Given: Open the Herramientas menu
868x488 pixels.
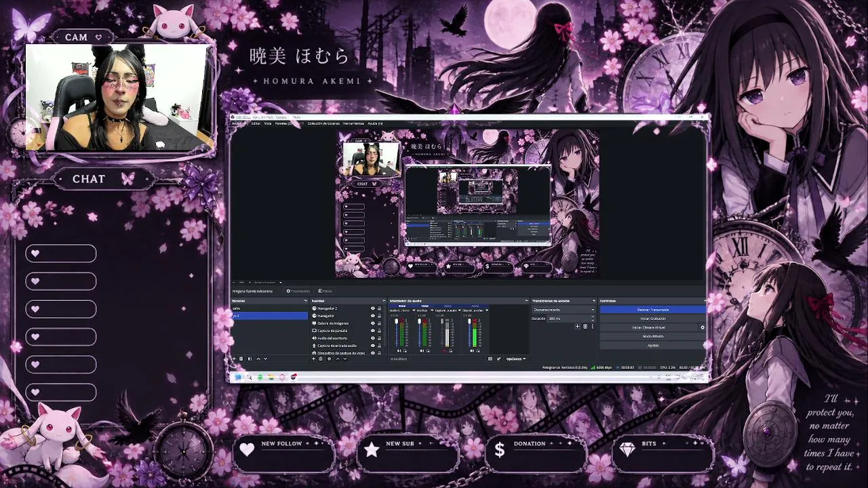Looking at the screenshot, I should [353, 123].
